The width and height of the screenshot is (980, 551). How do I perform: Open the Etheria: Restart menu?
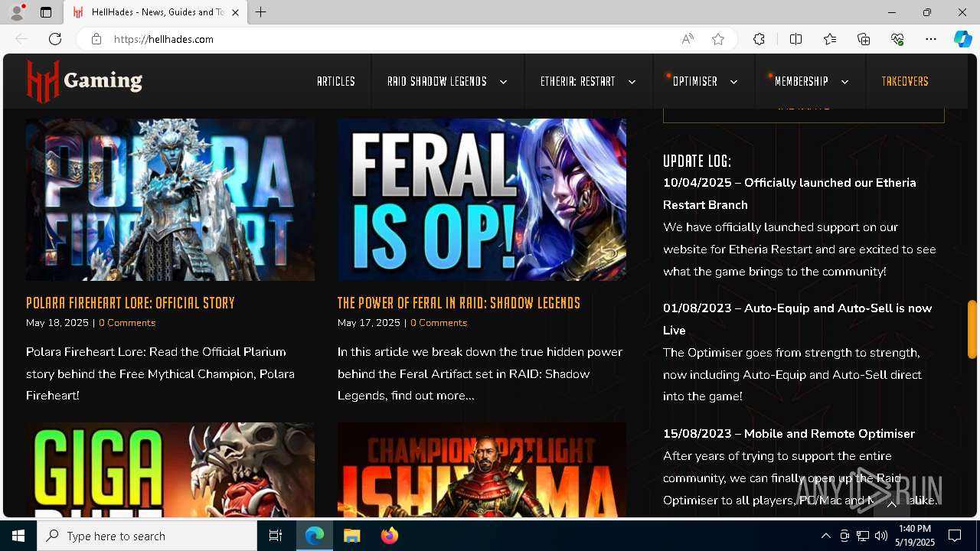(x=578, y=81)
